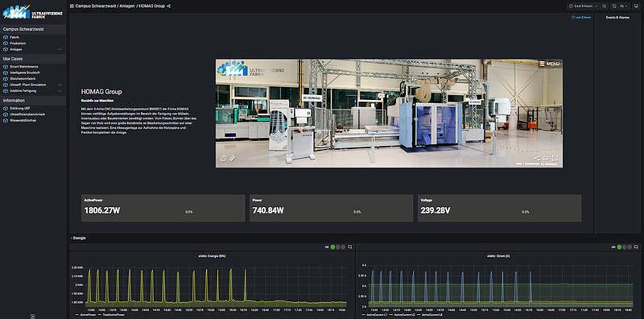This screenshot has height=319, width=644.
Task: Open Smart Maintenance in the sidebar
Action: click(x=23, y=66)
